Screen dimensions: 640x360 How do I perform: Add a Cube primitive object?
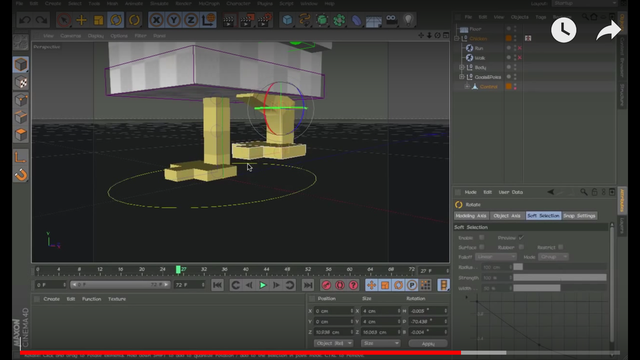click(287, 20)
